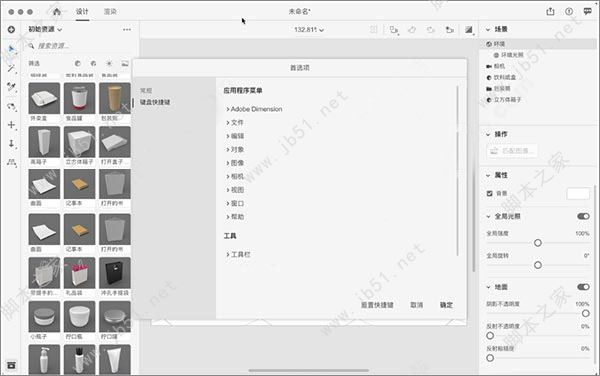600x376 pixels.
Task: Click the Frame selection toolbar icon
Action: coord(394,29)
